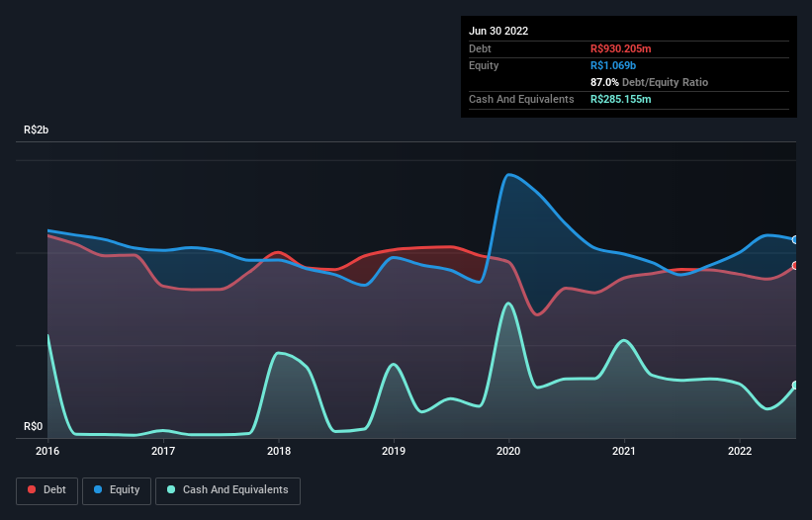
Task: Select the Debt endpoint marker at Jun 2022
Action: pos(795,265)
